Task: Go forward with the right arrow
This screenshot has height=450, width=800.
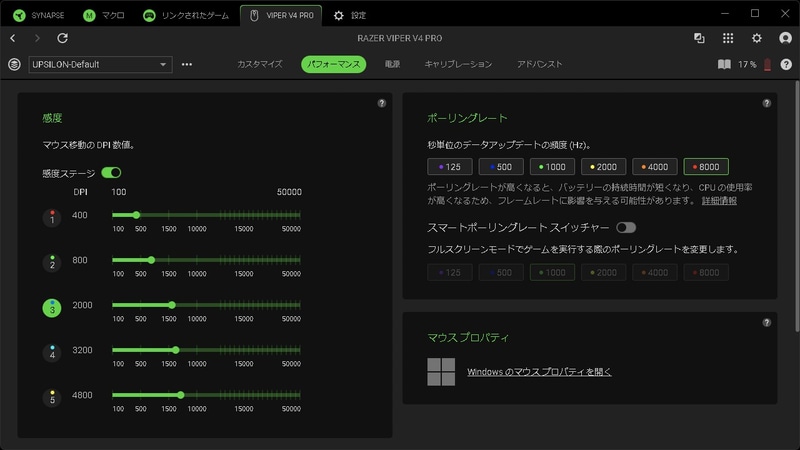Action: pyautogui.click(x=37, y=38)
